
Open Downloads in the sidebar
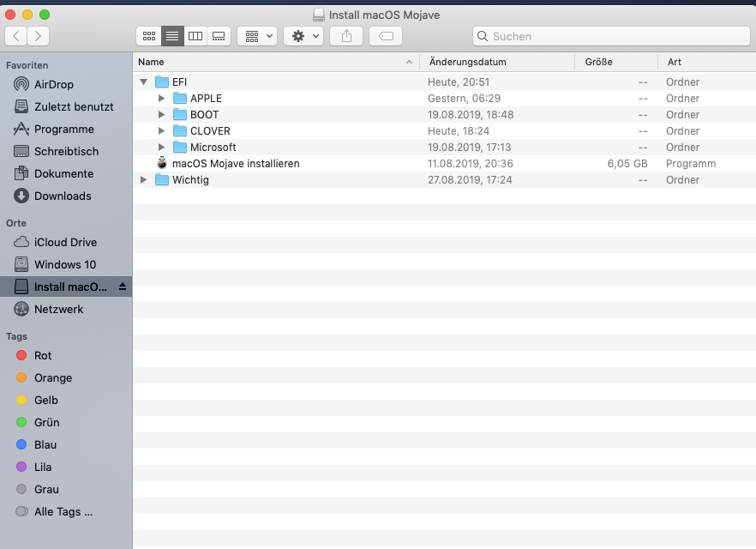coord(66,196)
